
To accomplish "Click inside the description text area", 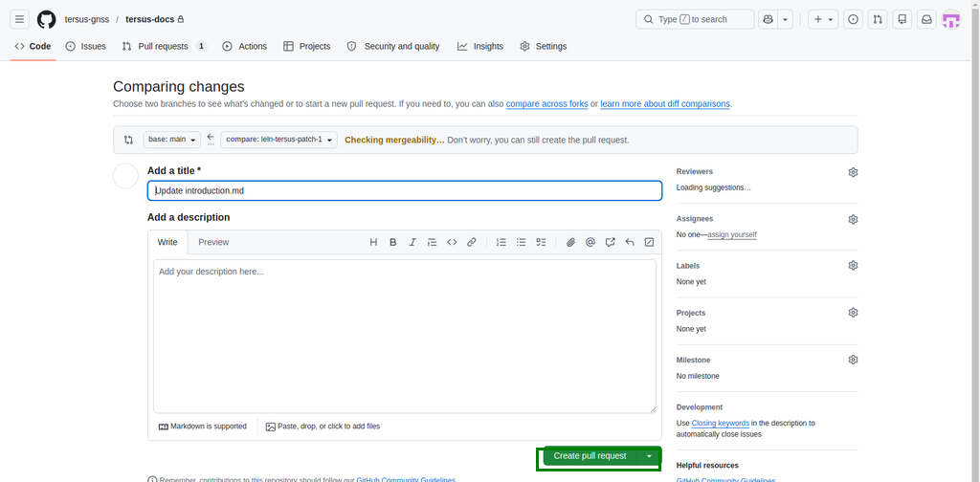I will tap(405, 336).
